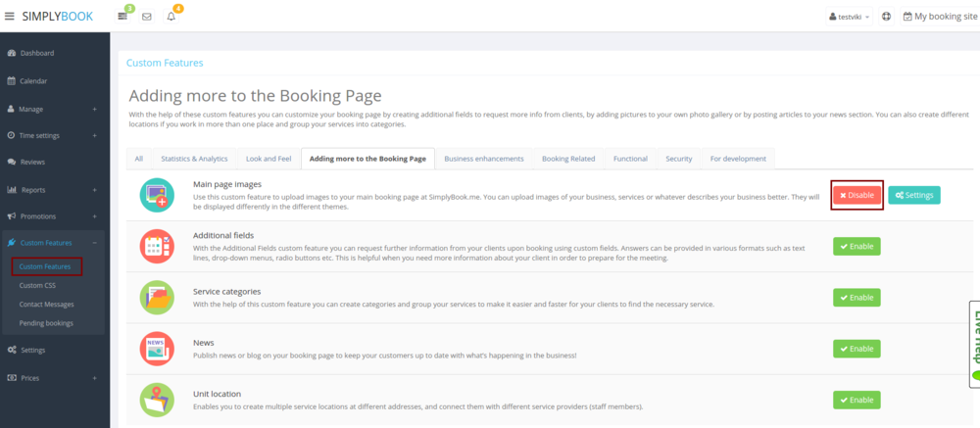The image size is (980, 428).
Task: Click the hamburger menu icon
Action: click(10, 17)
